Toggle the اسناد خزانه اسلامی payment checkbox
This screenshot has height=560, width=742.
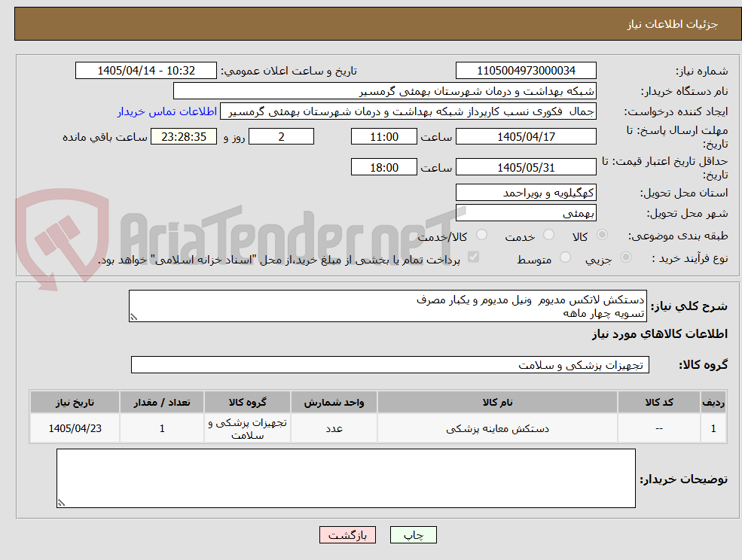[x=473, y=257]
